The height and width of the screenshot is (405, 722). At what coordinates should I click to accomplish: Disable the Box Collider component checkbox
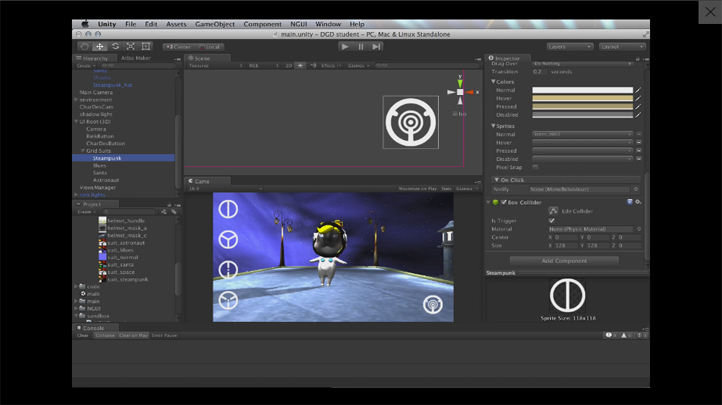(x=504, y=202)
